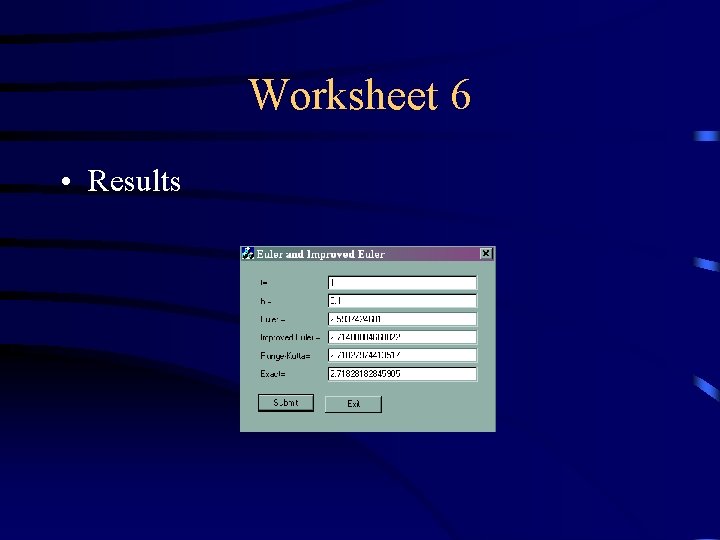The height and width of the screenshot is (540, 720).
Task: Select the Exact value field 2.71828182845905
Action: click(x=402, y=374)
